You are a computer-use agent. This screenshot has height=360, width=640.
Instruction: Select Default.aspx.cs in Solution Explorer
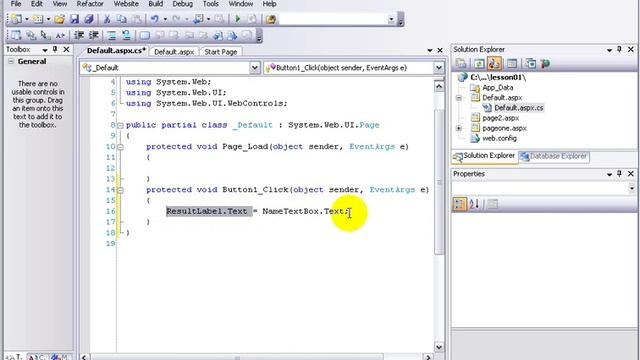(519, 108)
